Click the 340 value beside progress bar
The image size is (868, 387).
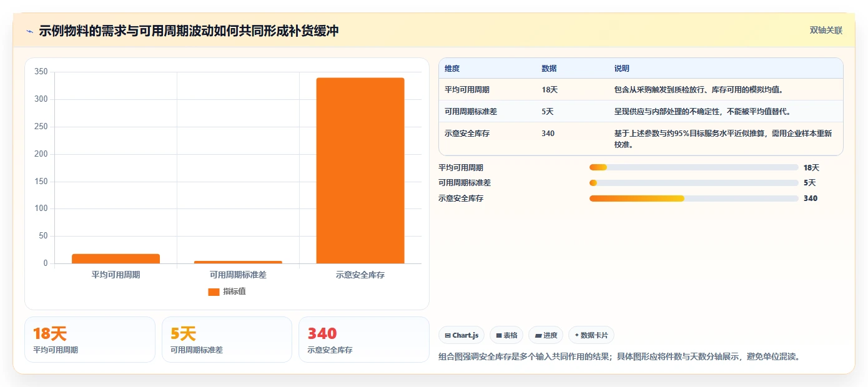click(811, 198)
